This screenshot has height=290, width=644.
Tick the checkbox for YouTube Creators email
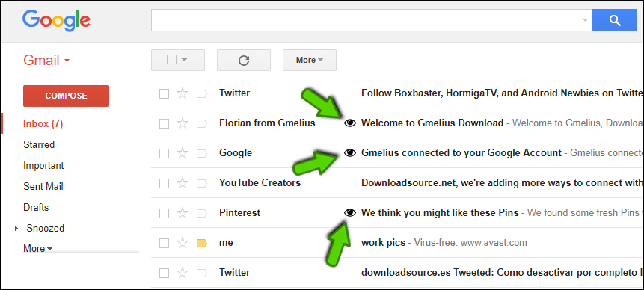coord(164,183)
